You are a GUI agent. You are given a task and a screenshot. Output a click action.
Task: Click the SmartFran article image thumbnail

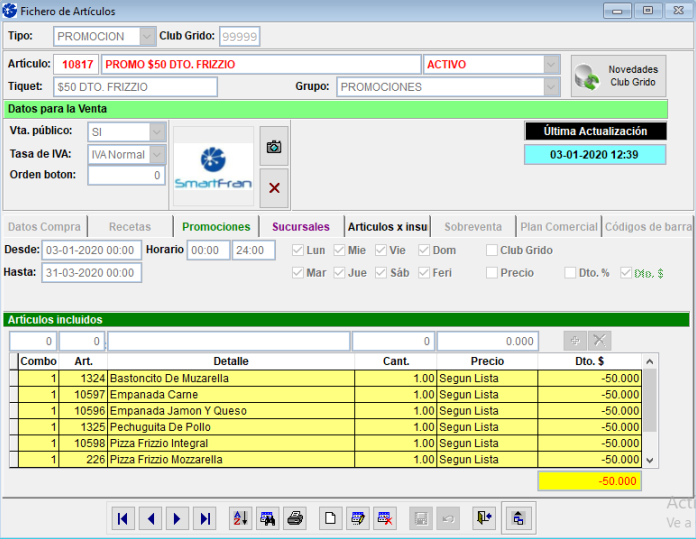214,167
